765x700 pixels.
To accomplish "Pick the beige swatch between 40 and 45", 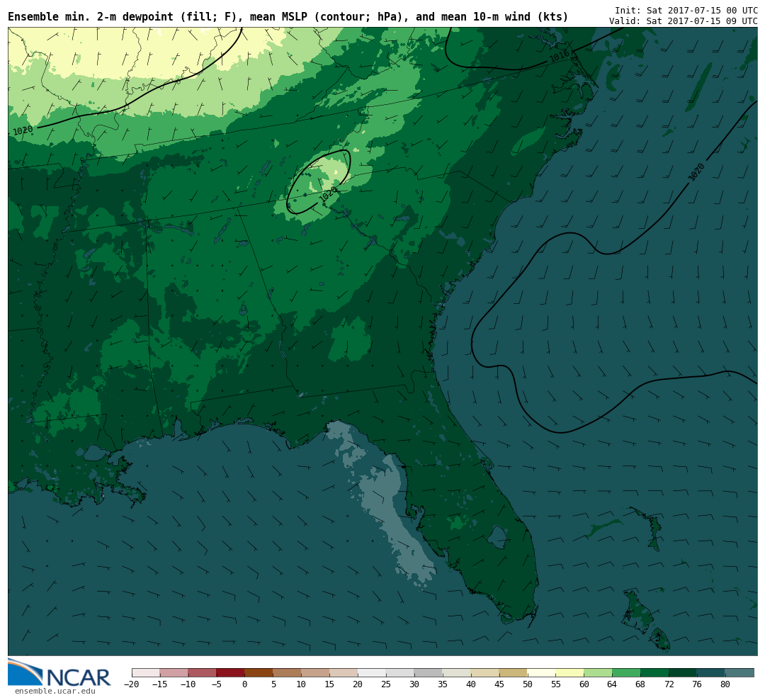I will click(485, 672).
